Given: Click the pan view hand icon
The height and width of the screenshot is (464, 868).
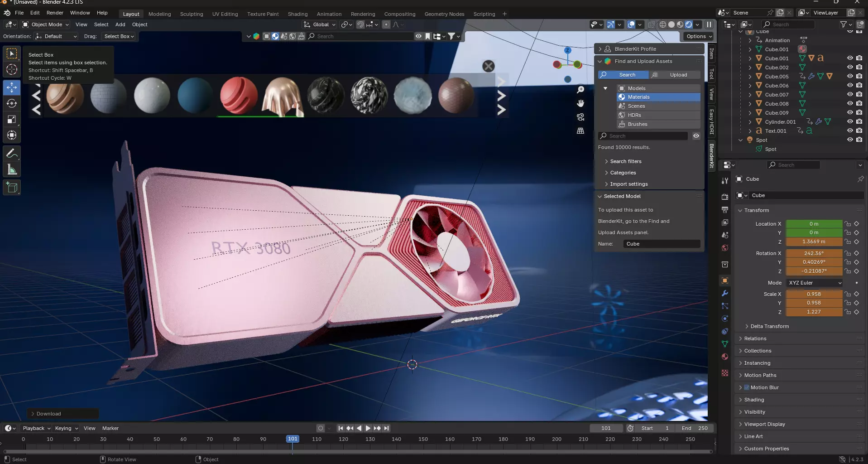Looking at the screenshot, I should tap(580, 103).
